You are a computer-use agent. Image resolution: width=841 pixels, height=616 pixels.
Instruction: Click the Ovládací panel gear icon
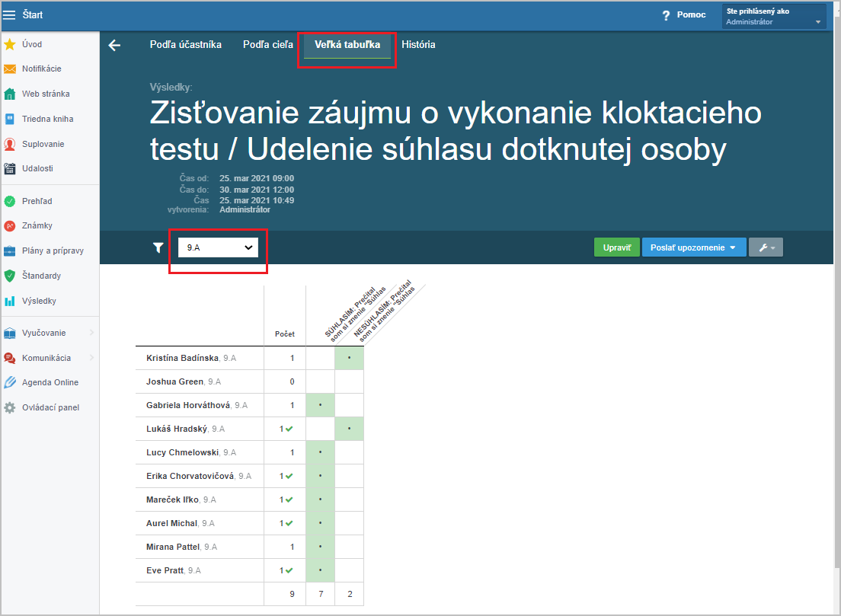pyautogui.click(x=10, y=408)
